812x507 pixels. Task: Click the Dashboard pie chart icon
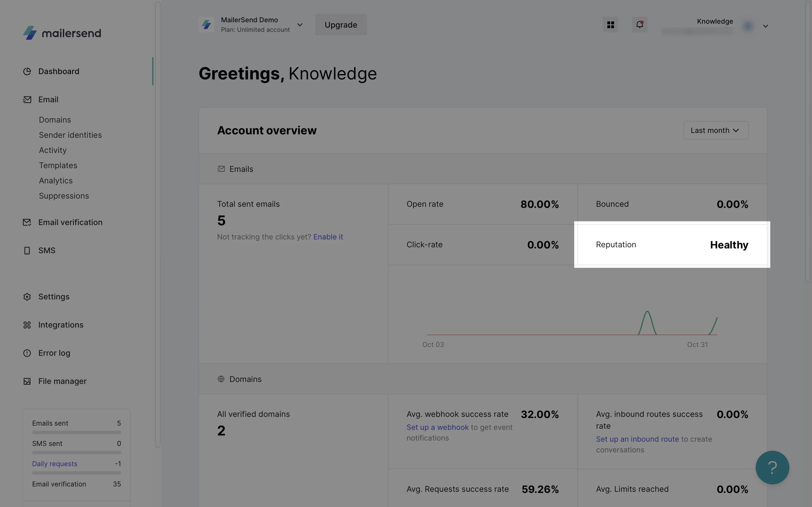[x=27, y=72]
